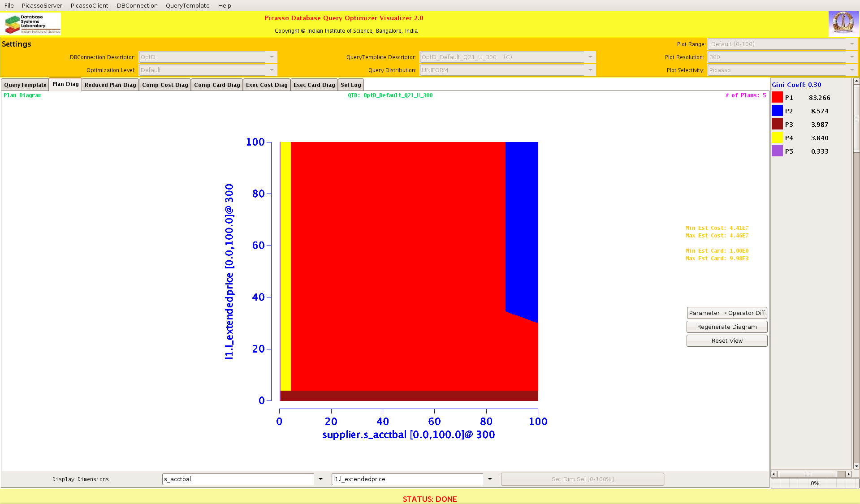This screenshot has width=860, height=504.
Task: Click the dark red P3 swatch
Action: pos(777,124)
